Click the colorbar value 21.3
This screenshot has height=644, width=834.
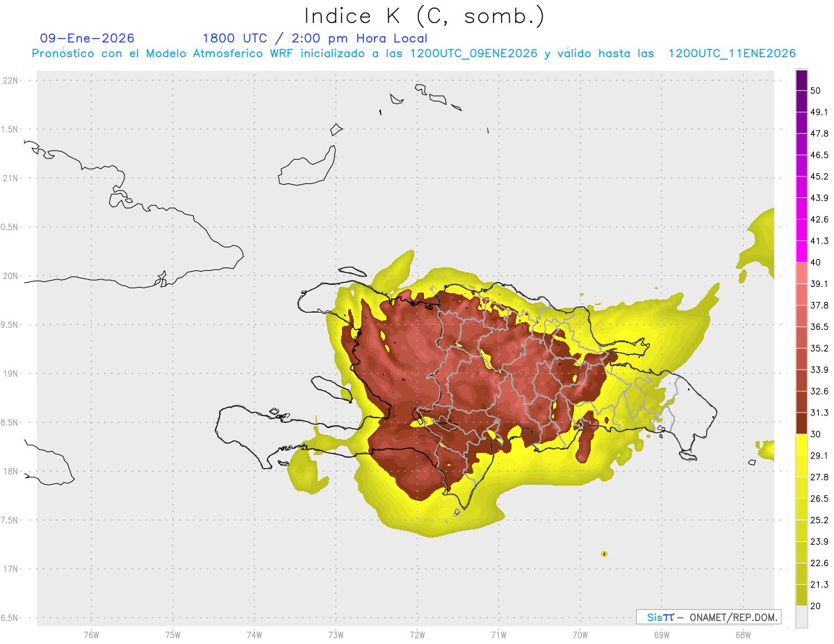819,585
